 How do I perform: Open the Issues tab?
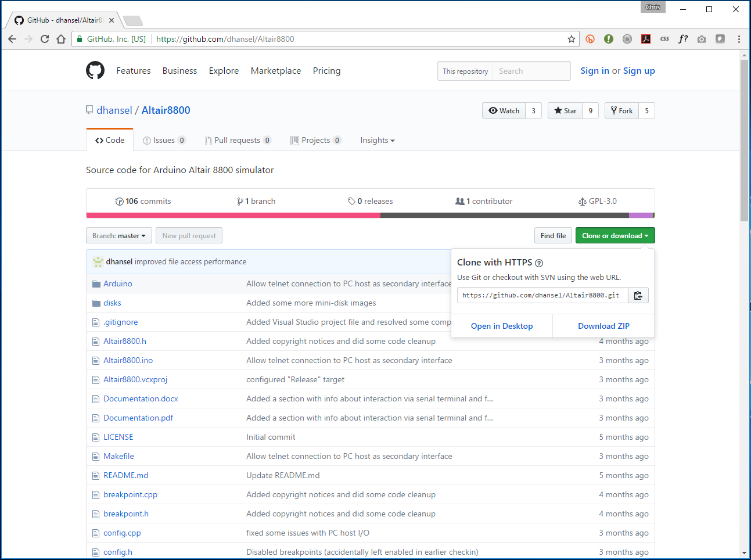(x=164, y=140)
